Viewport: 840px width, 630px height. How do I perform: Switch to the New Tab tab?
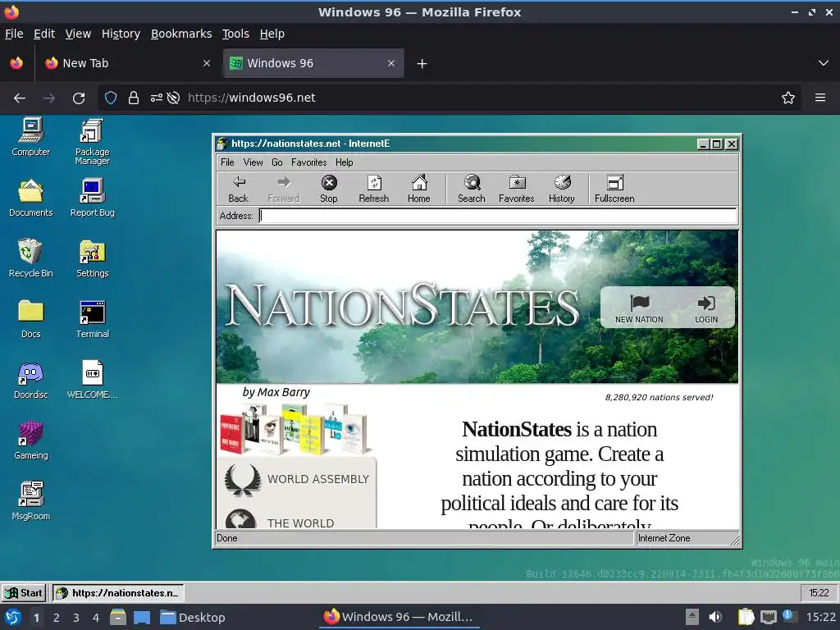[127, 63]
